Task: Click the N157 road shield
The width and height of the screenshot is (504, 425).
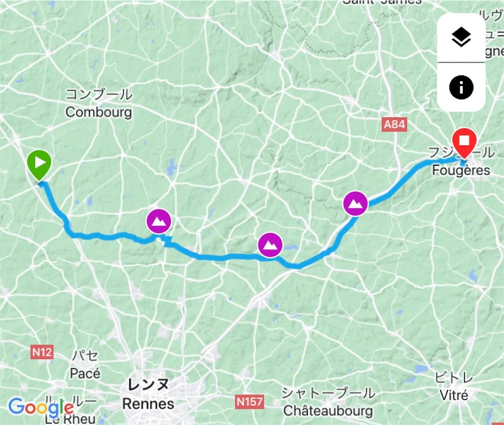Action: (250, 401)
